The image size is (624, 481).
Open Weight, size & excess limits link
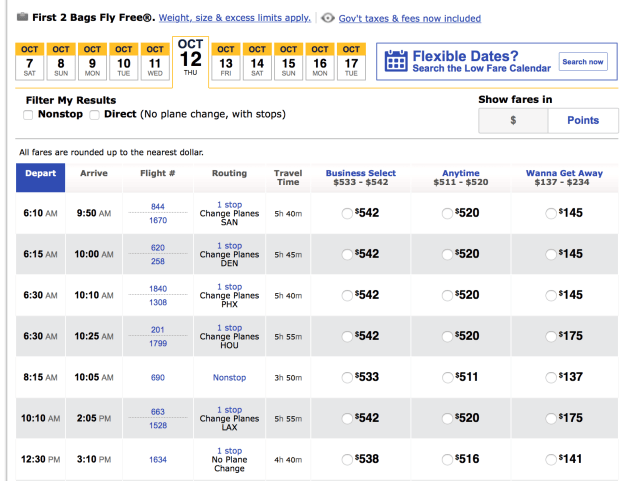pos(234,18)
